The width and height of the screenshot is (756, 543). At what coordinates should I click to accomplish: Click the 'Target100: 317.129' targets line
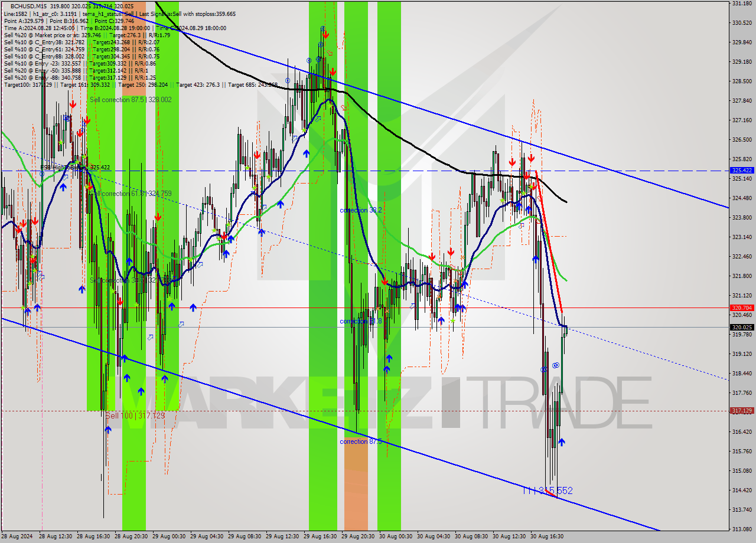coord(141,84)
